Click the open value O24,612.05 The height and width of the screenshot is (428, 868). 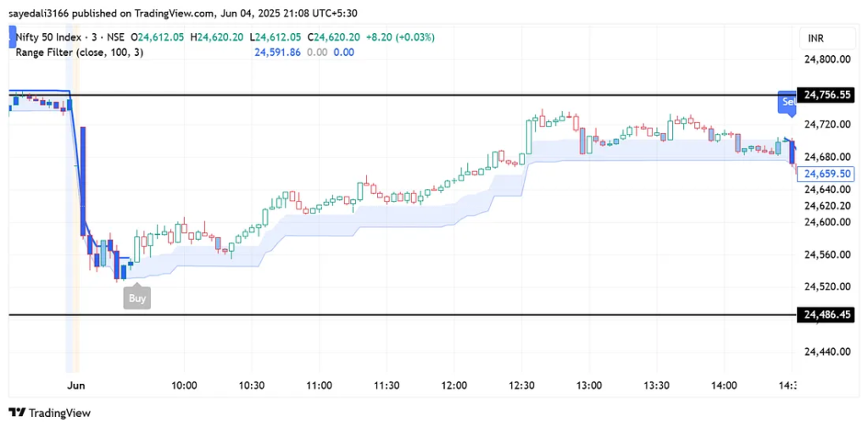(157, 37)
